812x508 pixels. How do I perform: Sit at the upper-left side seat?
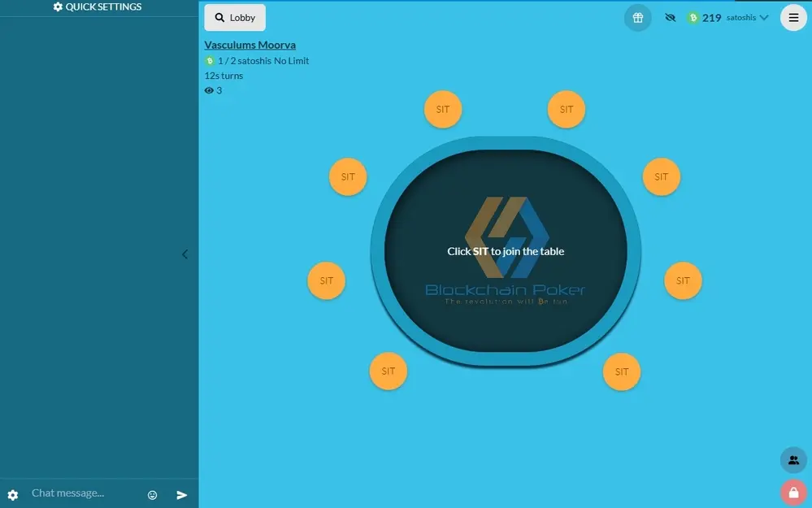pyautogui.click(x=348, y=176)
